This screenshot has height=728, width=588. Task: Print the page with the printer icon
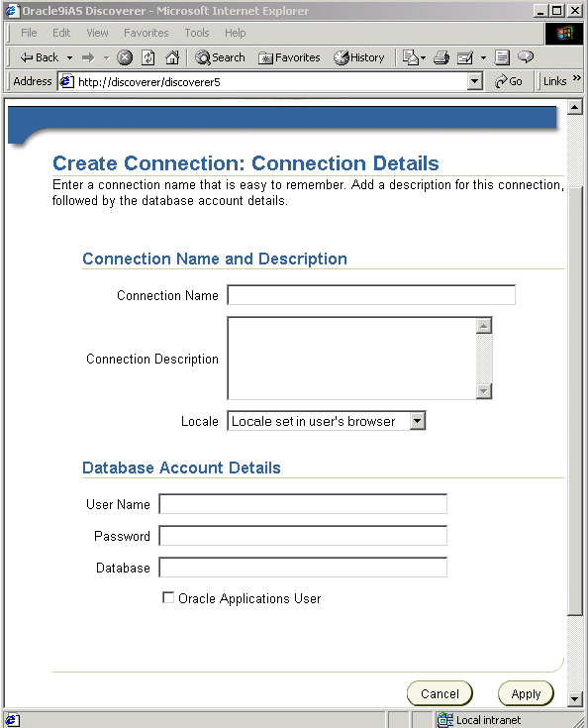tap(441, 57)
